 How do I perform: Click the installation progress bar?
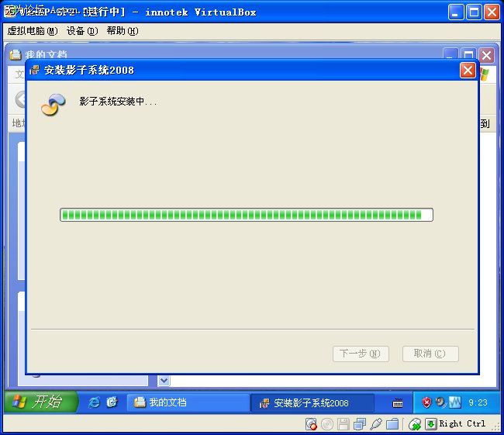click(247, 215)
